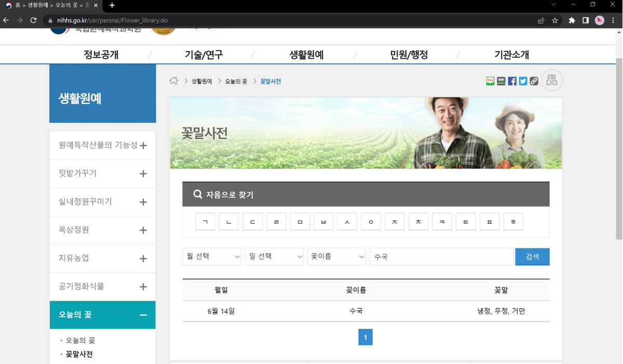Image resolution: width=623 pixels, height=364 pixels.
Task: Open Chrome menu three dots
Action: tap(613, 20)
